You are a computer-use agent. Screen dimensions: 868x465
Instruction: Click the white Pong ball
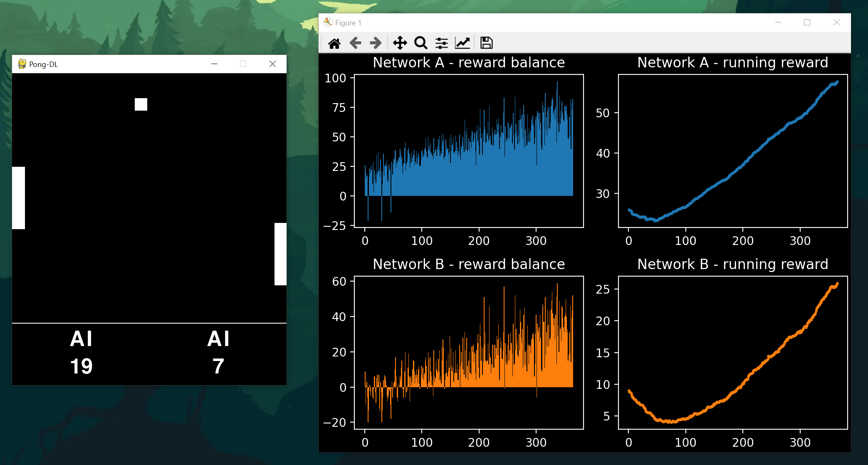pyautogui.click(x=141, y=104)
